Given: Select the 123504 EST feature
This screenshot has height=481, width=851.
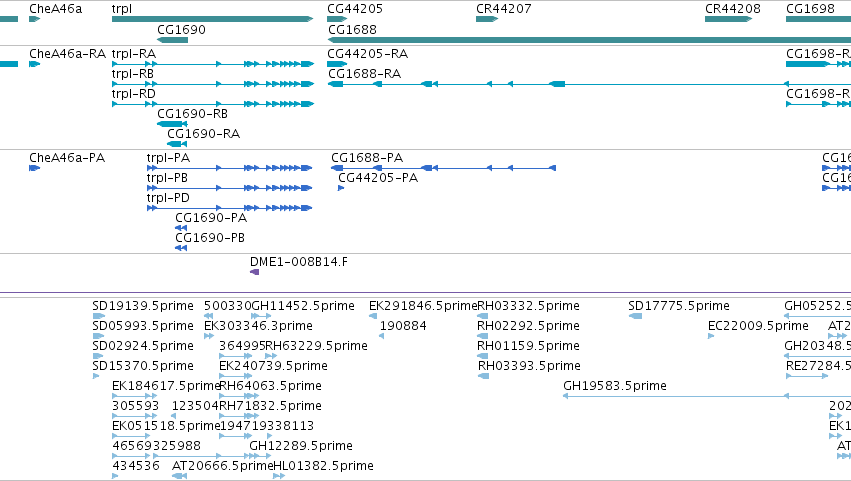Looking at the screenshot, I should tap(174, 416).
